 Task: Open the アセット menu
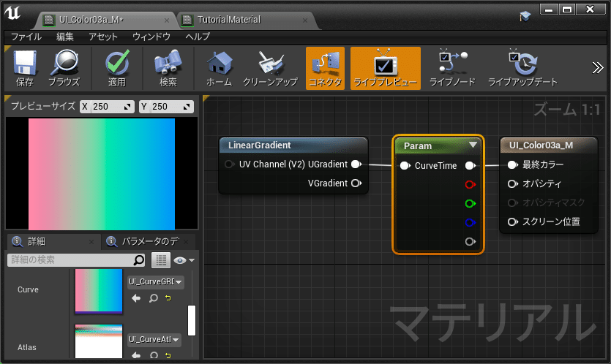pyautogui.click(x=103, y=37)
